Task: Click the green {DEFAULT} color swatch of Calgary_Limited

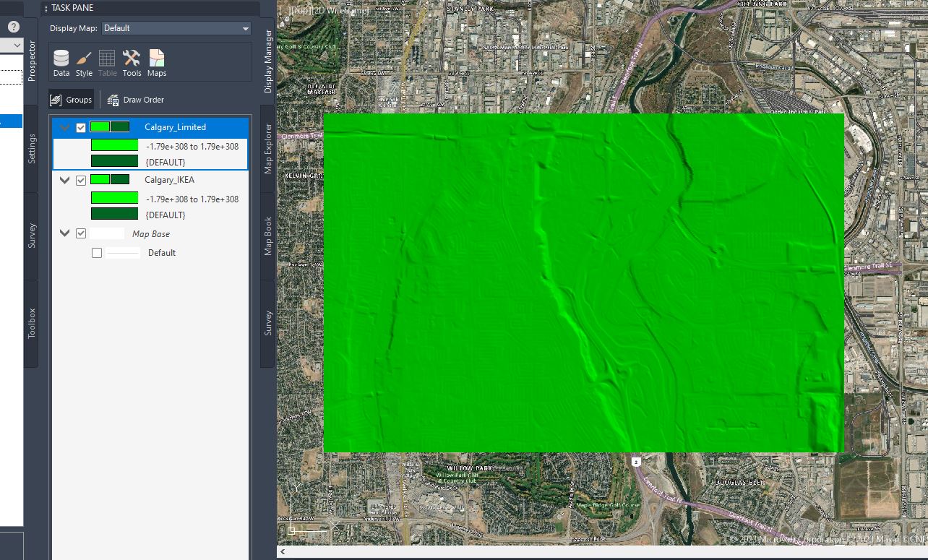Action: (114, 162)
